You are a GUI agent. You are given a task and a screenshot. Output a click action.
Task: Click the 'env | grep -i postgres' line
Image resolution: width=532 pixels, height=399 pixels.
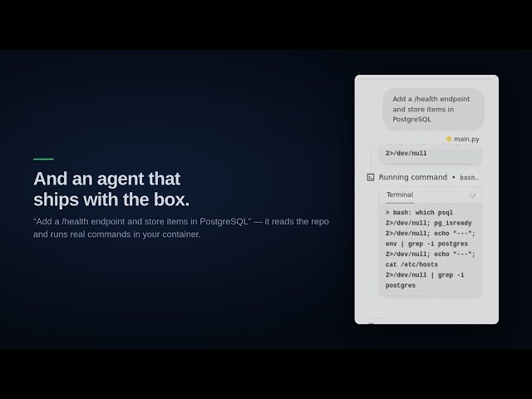pos(426,244)
